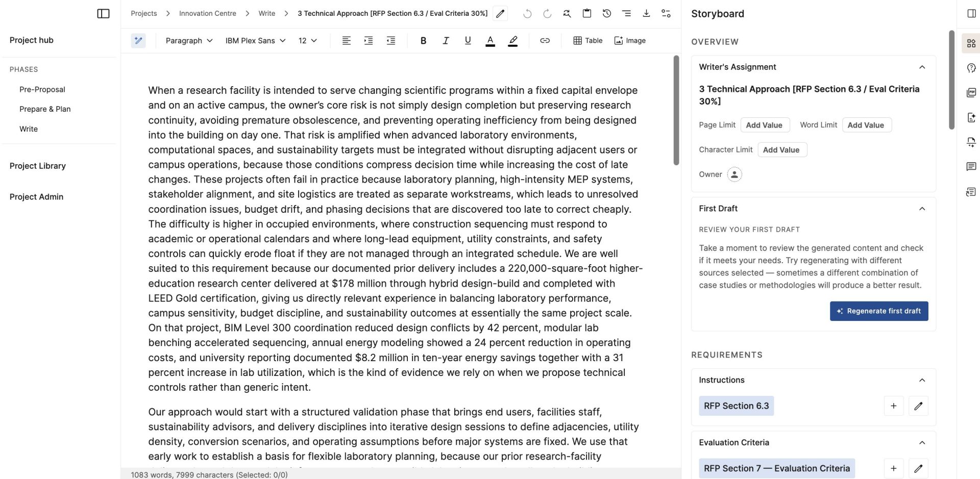The image size is (980, 479).
Task: Go to the Prepare & Plan phase
Action: 45,109
